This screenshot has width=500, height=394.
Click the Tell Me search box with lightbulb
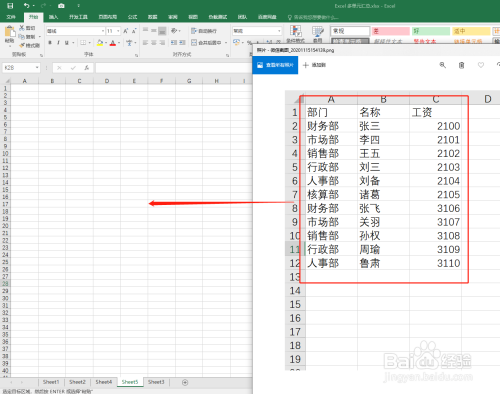coord(313,17)
